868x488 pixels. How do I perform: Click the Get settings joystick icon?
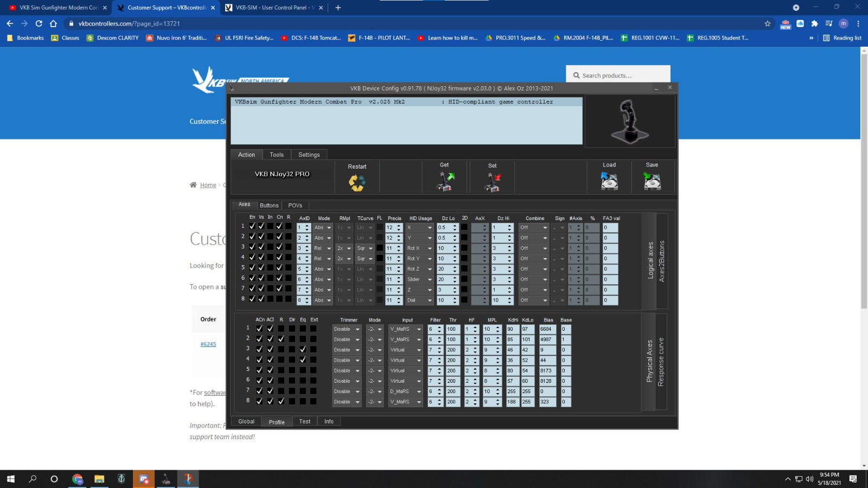click(445, 182)
